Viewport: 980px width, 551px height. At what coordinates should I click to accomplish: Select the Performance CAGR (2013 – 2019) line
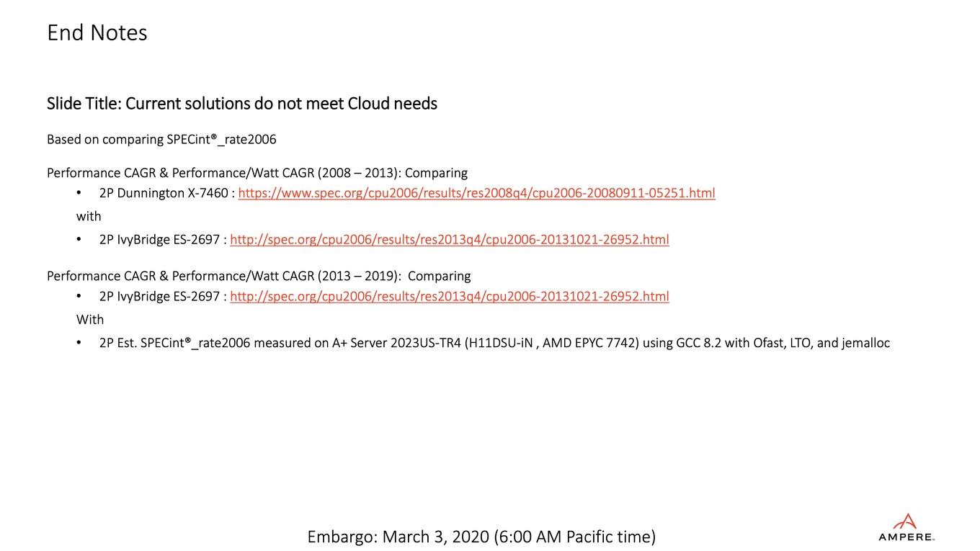coord(259,276)
